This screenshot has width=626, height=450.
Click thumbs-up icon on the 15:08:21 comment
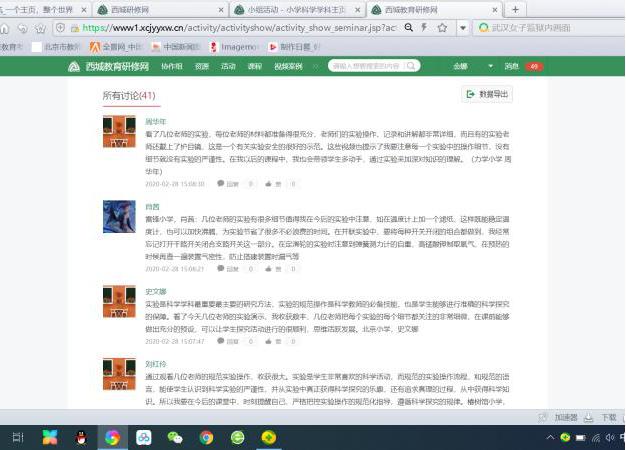[x=268, y=269]
